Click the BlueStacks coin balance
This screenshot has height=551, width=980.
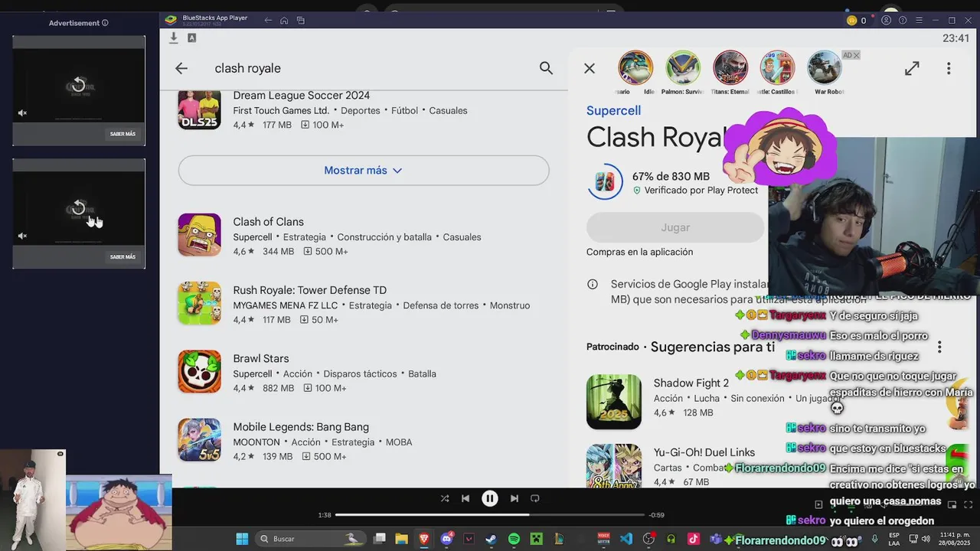(857, 21)
